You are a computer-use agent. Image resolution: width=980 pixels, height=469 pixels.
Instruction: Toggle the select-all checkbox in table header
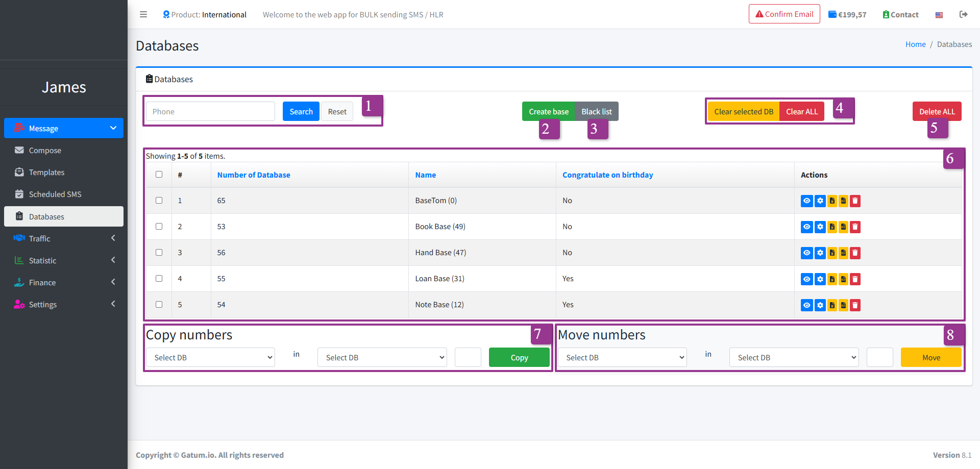pyautogui.click(x=159, y=175)
